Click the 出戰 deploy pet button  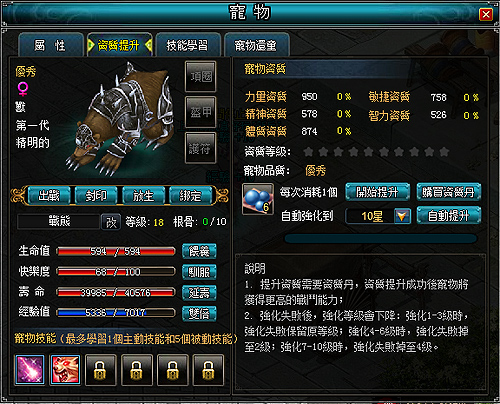pos(49,196)
